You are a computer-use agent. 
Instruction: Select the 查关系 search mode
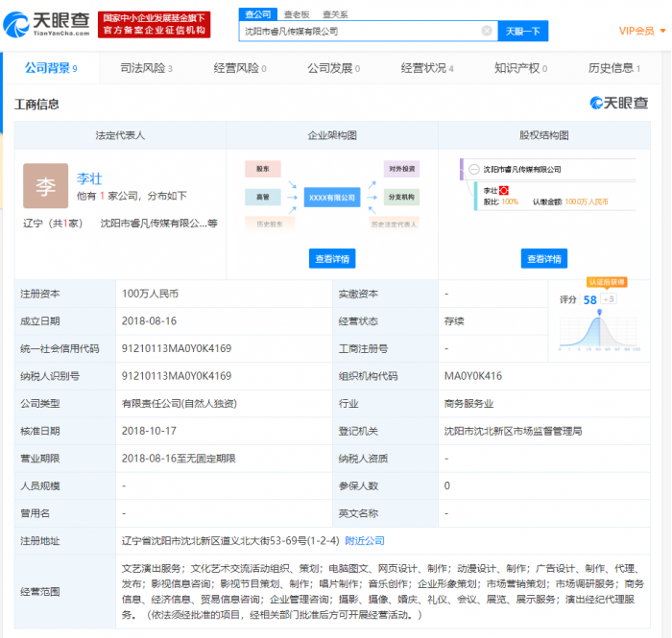335,14
